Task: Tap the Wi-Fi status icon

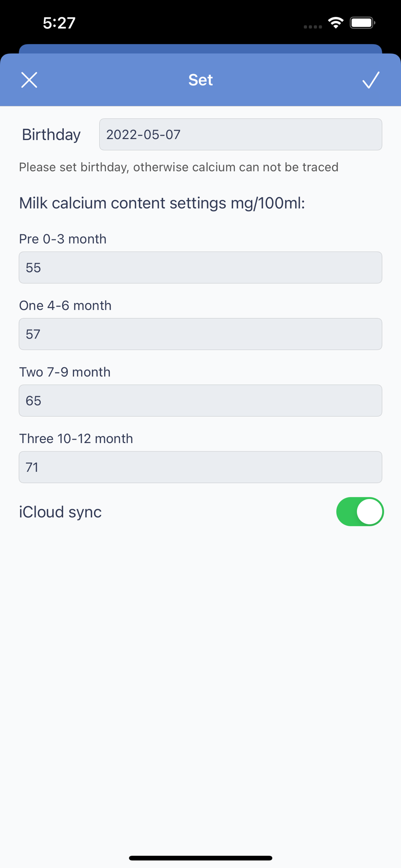Action: pyautogui.click(x=336, y=23)
